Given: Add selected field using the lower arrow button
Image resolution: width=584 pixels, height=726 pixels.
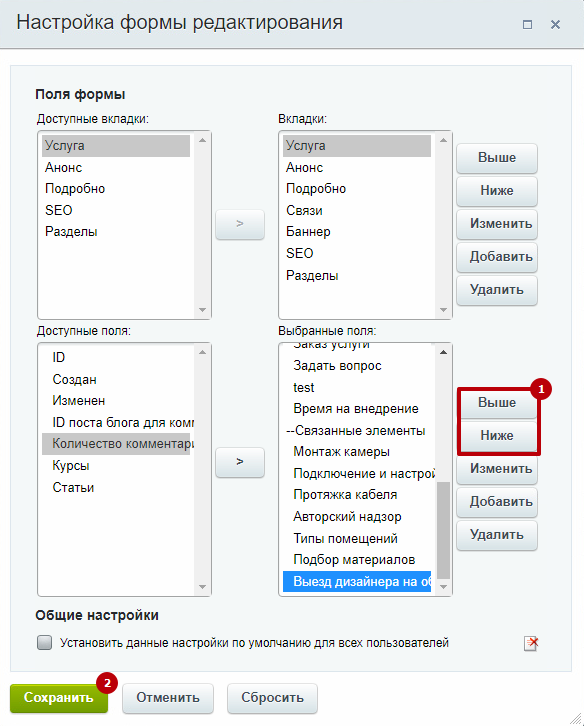Looking at the screenshot, I should pos(240,462).
